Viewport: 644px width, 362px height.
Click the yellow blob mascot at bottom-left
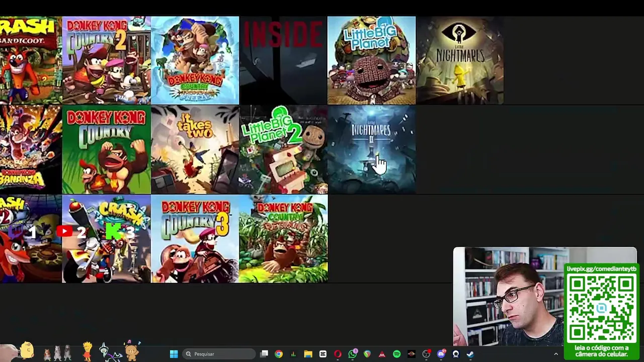[27, 350]
